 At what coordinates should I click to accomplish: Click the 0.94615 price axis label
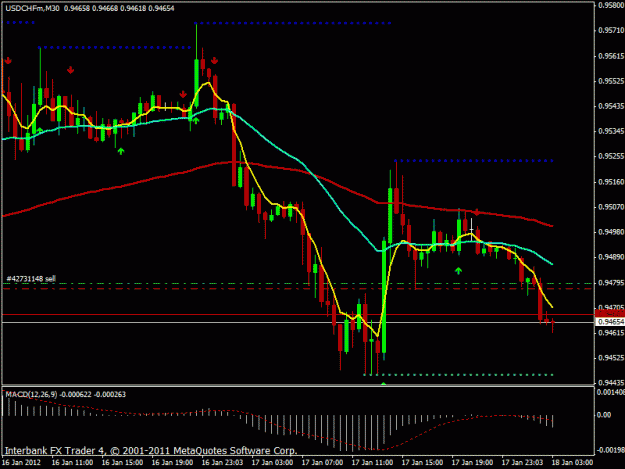(x=611, y=333)
